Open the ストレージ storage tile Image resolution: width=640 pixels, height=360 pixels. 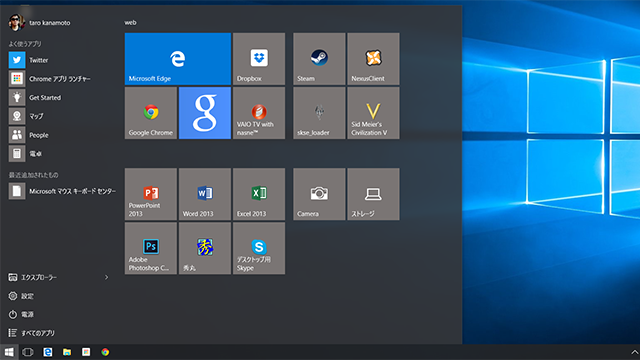(x=373, y=194)
